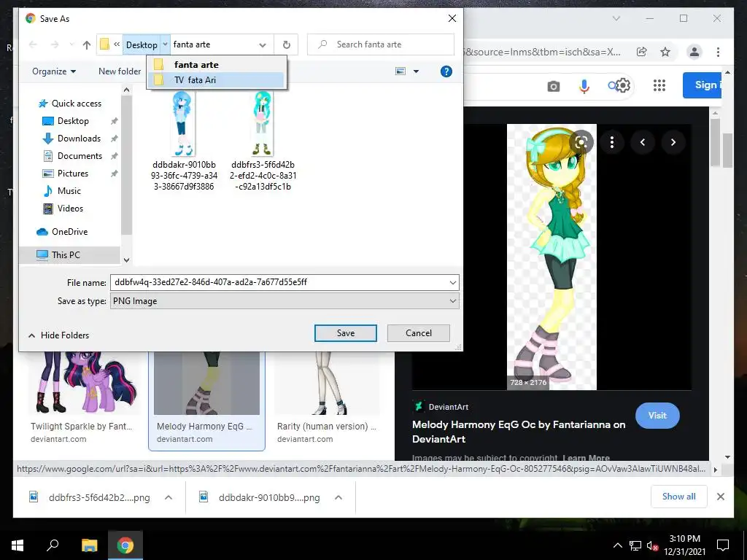Screen dimensions: 747x560
Task: Open the Learn More copyright link
Action: (586, 458)
